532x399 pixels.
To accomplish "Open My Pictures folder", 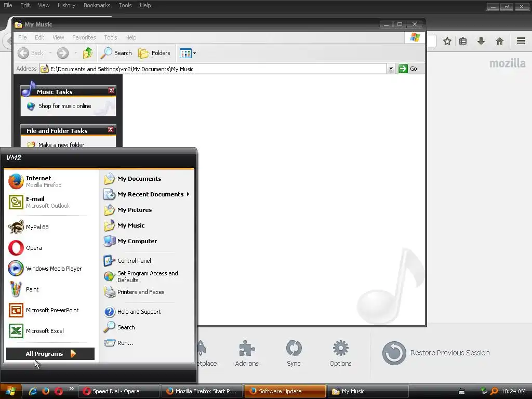I will [x=147, y=210].
